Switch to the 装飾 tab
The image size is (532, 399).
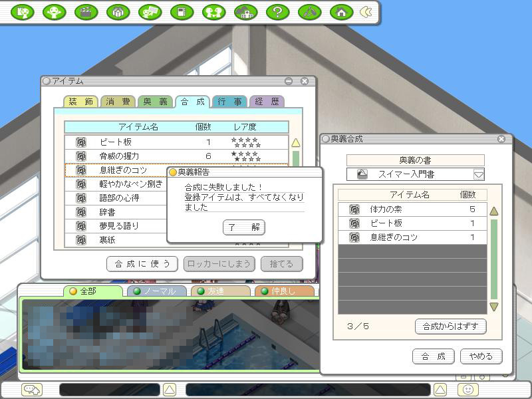coord(80,102)
